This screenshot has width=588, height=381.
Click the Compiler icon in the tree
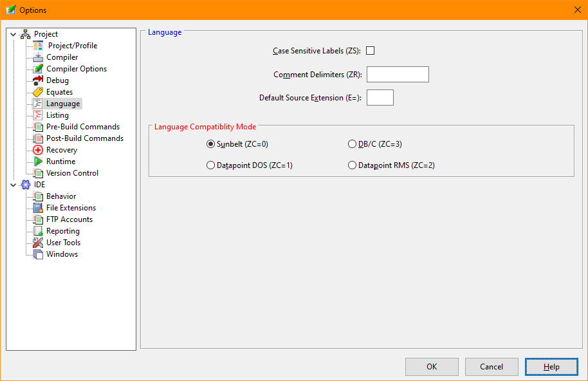pos(38,57)
